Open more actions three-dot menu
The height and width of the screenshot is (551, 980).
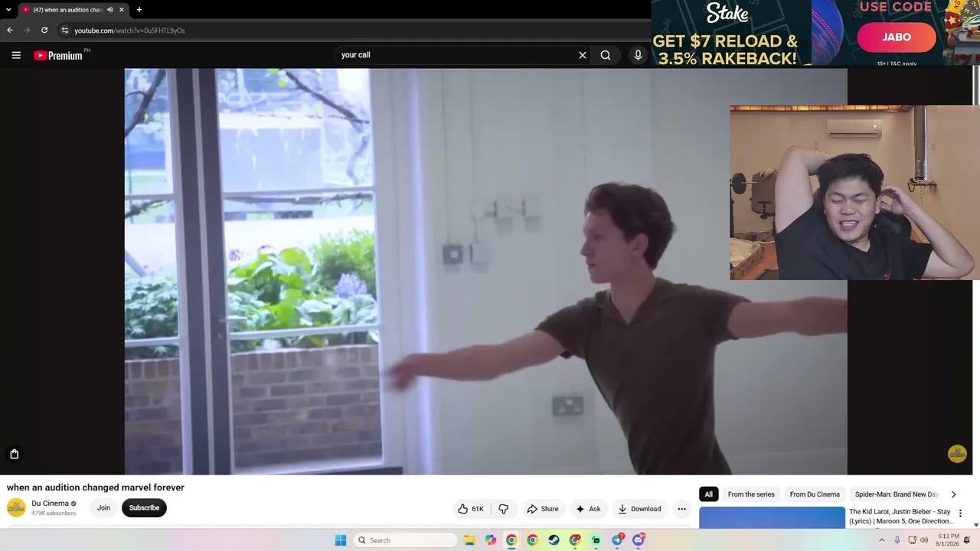681,509
